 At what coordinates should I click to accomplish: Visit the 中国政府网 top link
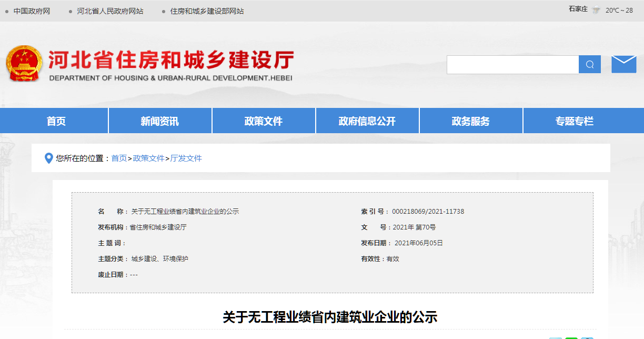[32, 11]
